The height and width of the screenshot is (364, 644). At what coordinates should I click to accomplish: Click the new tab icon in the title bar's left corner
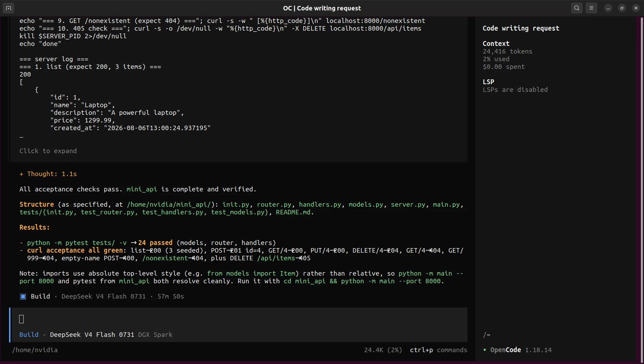coord(9,8)
